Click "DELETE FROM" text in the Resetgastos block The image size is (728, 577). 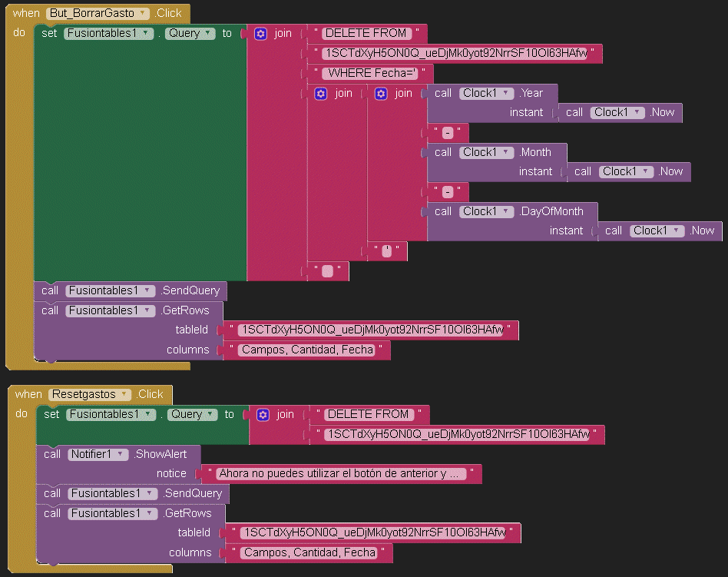click(x=369, y=414)
